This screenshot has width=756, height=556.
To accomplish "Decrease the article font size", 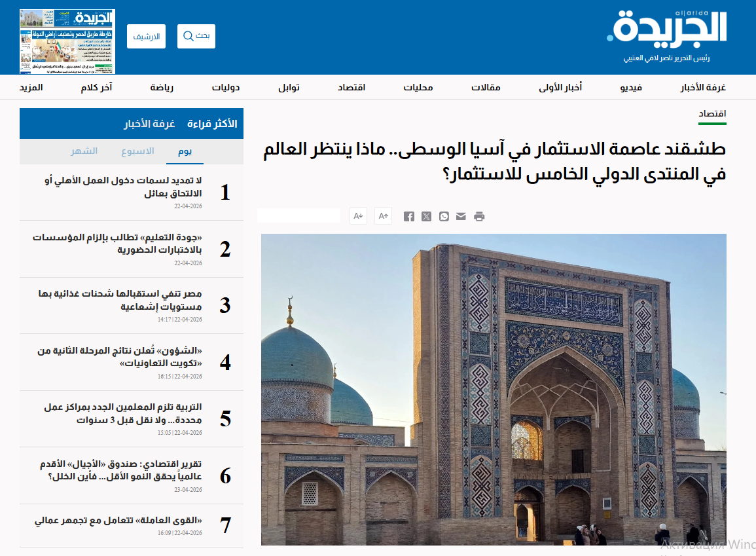I will [358, 215].
